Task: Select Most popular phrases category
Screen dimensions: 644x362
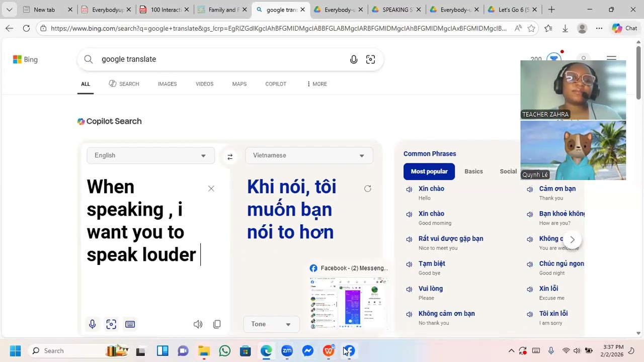Action: (429, 171)
